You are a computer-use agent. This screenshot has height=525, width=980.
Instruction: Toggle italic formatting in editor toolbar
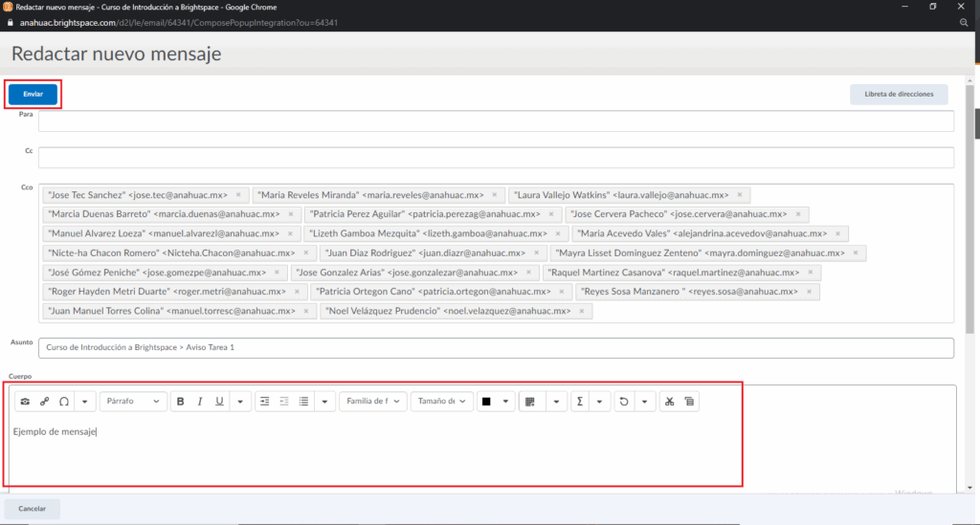tap(200, 402)
